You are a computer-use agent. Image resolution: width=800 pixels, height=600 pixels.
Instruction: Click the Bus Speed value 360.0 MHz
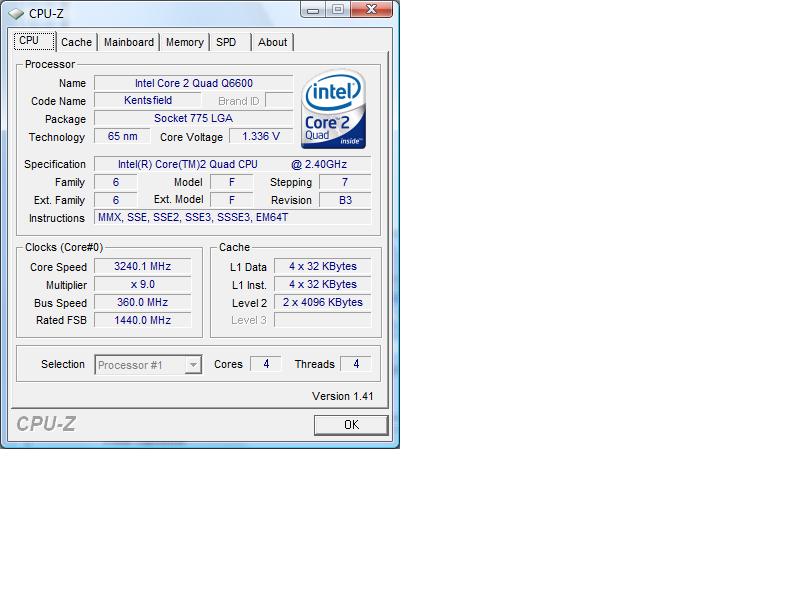pyautogui.click(x=143, y=302)
